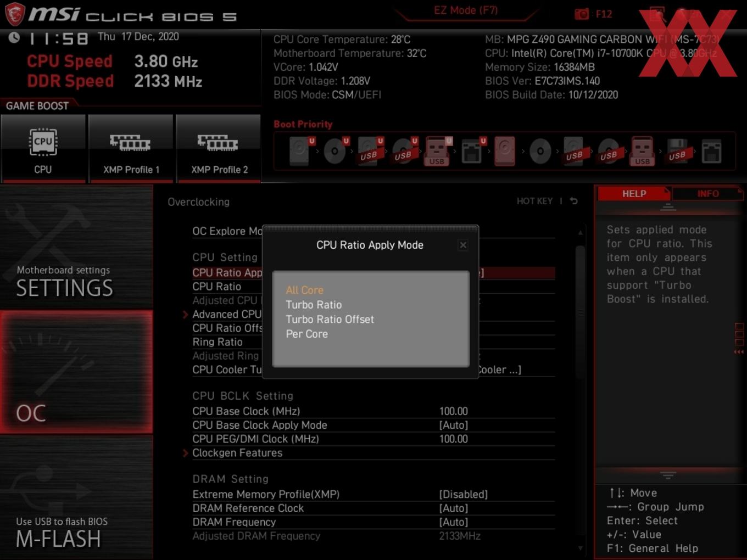Edit CPU Base Clock (MHz) 100.00 value

(x=454, y=411)
